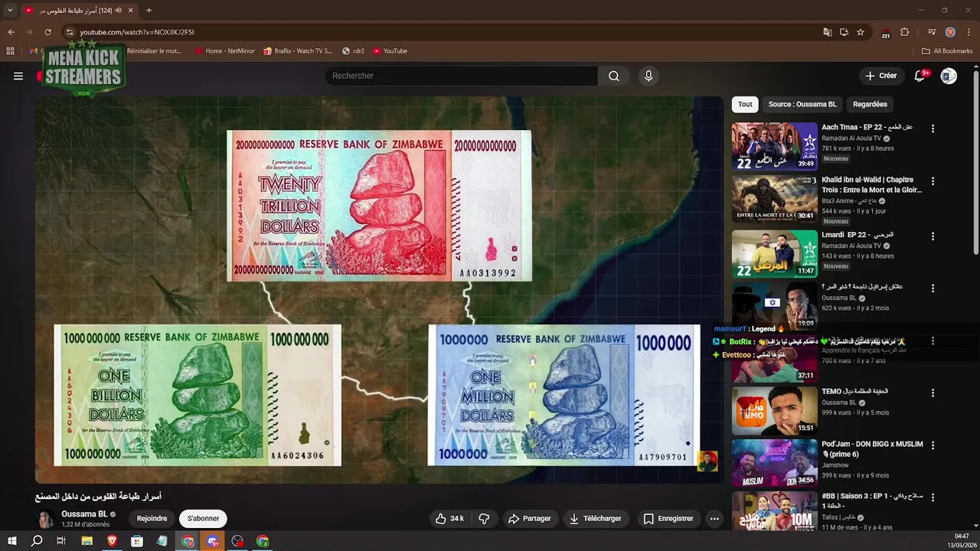This screenshot has height=551, width=980.
Task: Open OBS Studio from taskbar
Action: (237, 541)
